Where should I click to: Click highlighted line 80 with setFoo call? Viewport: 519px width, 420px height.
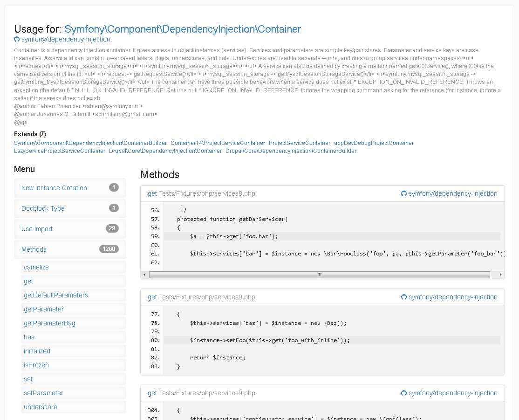click(x=332, y=340)
